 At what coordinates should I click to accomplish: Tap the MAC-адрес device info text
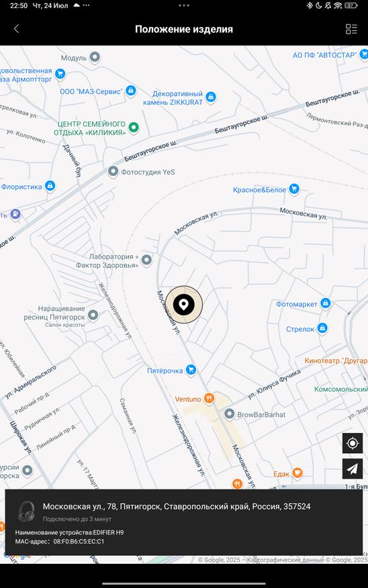coord(60,542)
